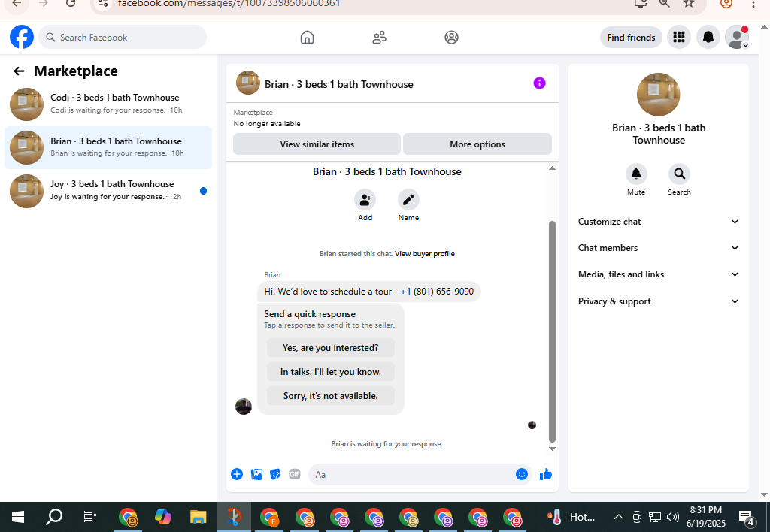770x532 pixels.
Task: Click chat scrollbar down arrow
Action: click(x=552, y=449)
